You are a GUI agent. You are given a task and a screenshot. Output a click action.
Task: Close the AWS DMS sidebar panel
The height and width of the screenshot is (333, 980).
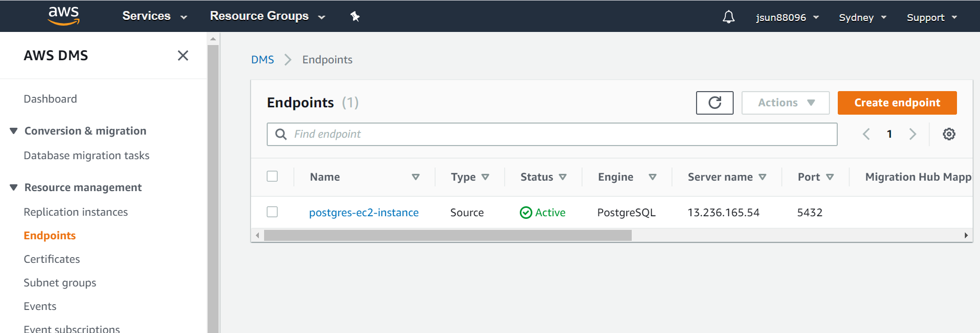(x=183, y=56)
